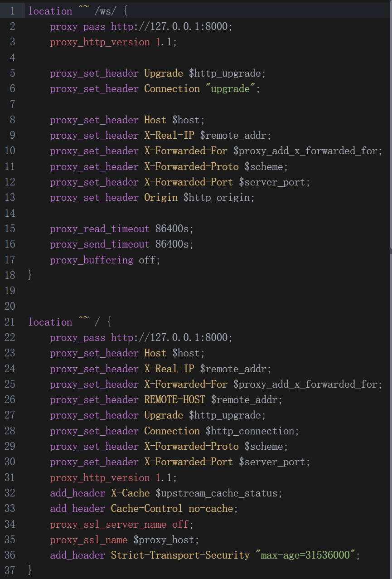The image size is (392, 579).
Task: Click the X-Cache header name
Action: (130, 493)
